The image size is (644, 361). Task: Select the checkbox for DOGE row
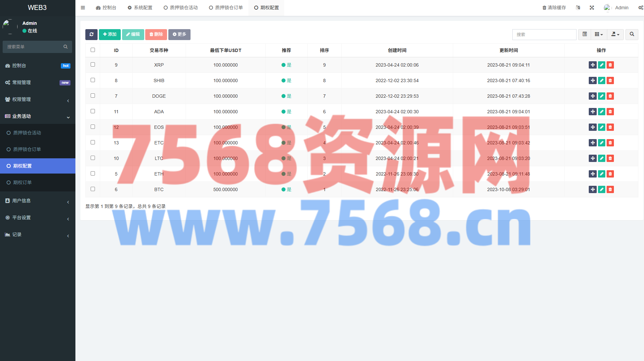93,96
